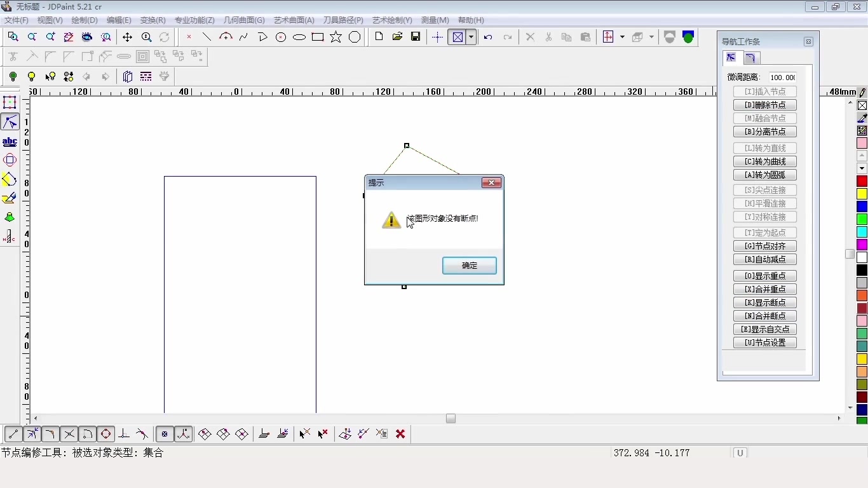Open 刀具路径(P) menu
Image resolution: width=868 pixels, height=488 pixels.
(x=343, y=20)
